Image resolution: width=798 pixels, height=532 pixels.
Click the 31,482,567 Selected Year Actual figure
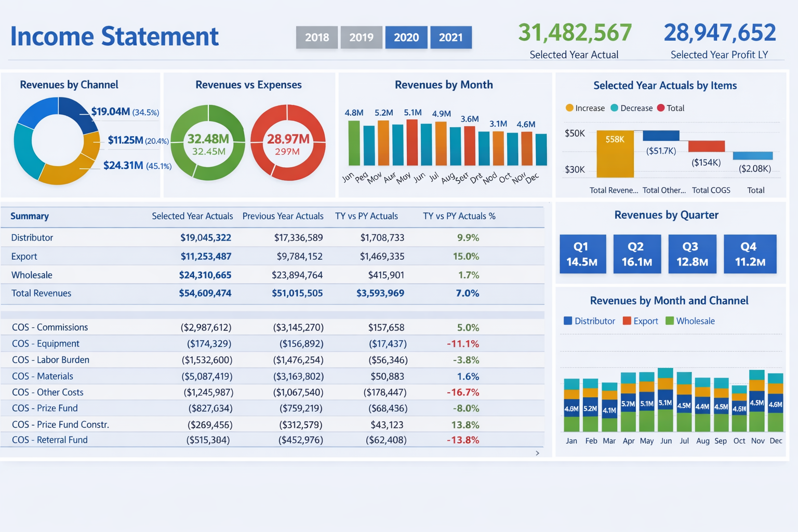[x=575, y=33]
